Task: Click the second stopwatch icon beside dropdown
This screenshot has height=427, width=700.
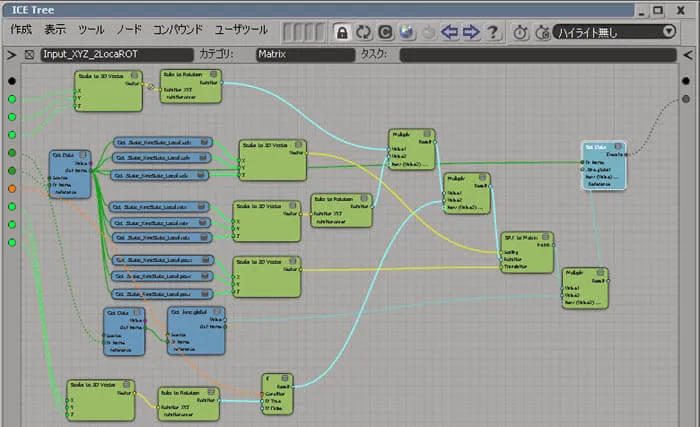Action: pyautogui.click(x=542, y=32)
